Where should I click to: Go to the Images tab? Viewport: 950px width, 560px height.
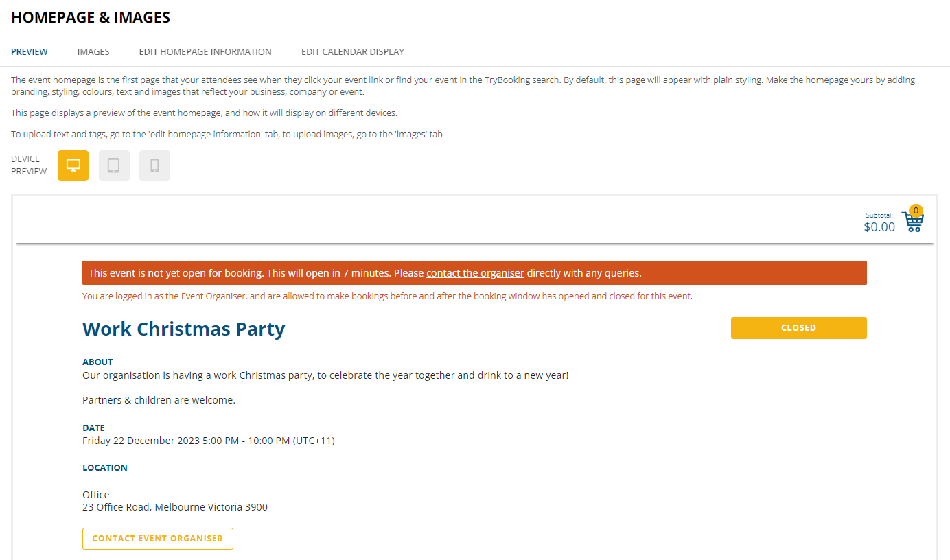[93, 51]
